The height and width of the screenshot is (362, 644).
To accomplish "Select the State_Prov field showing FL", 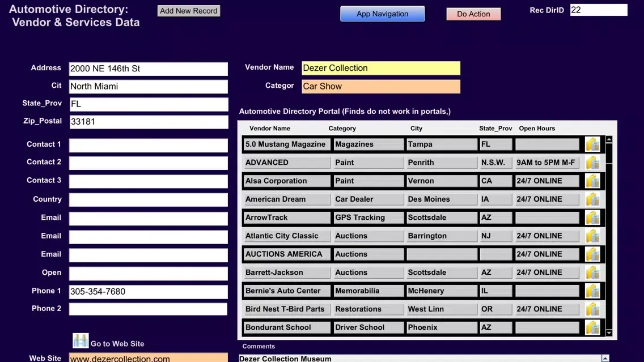I will (149, 104).
